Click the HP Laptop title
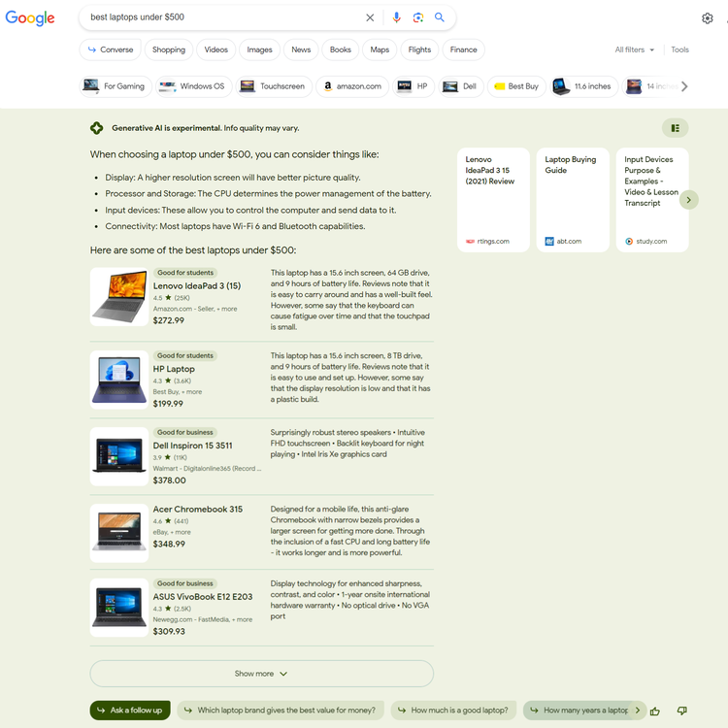Image resolution: width=728 pixels, height=728 pixels. [174, 369]
